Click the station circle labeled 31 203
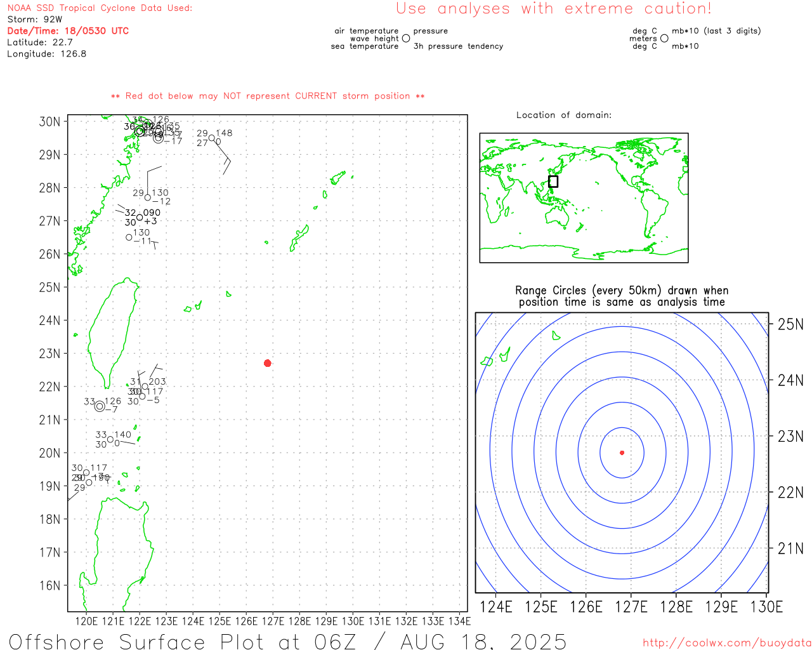 pyautogui.click(x=145, y=386)
